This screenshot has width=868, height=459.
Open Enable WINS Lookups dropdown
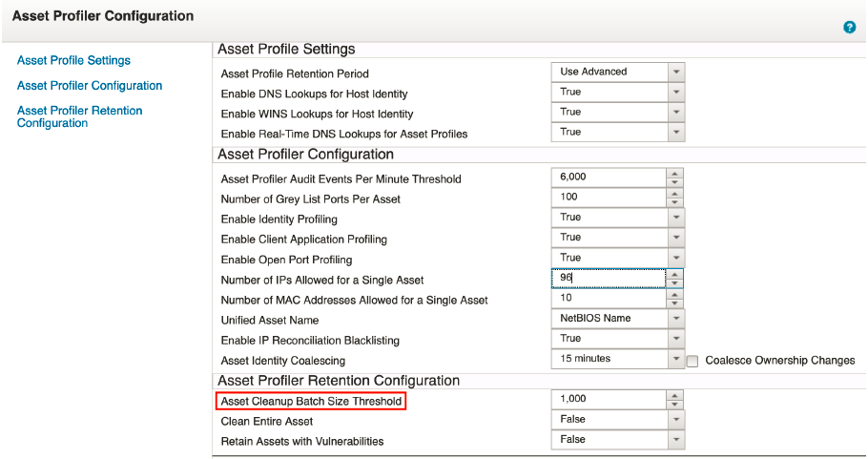pyautogui.click(x=675, y=113)
